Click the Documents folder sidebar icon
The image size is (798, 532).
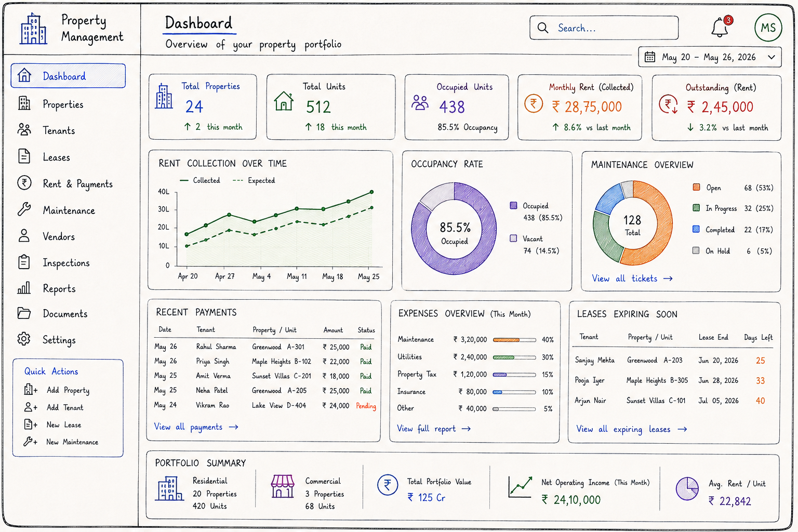[24, 313]
